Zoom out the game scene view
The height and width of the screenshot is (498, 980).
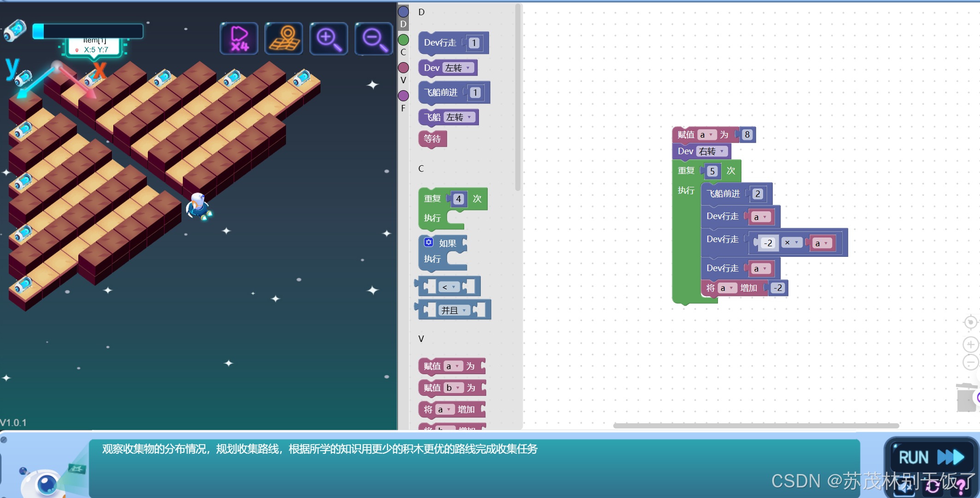click(373, 39)
